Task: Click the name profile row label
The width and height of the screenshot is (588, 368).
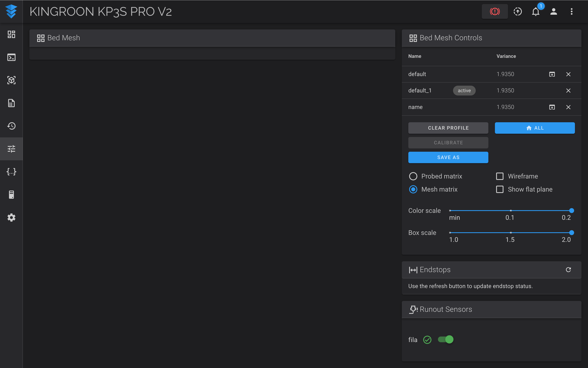Action: [x=415, y=107]
